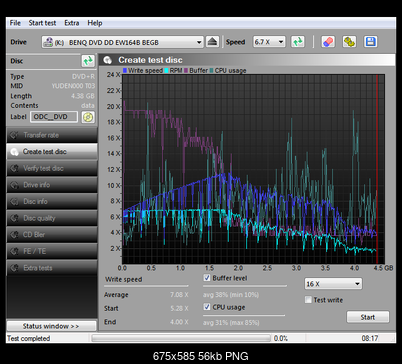Click the yellow copy icon in toolbar
Screen dimensions: 402x364
349,42
